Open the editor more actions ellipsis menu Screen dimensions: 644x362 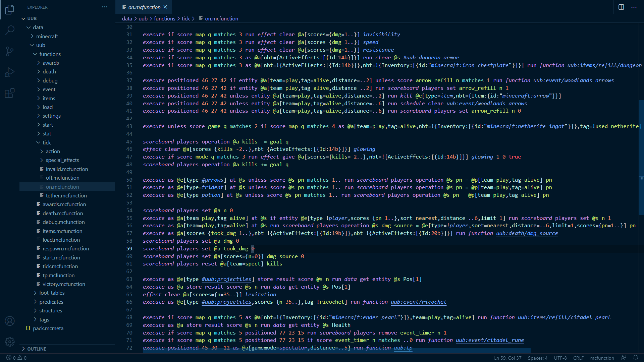634,7
